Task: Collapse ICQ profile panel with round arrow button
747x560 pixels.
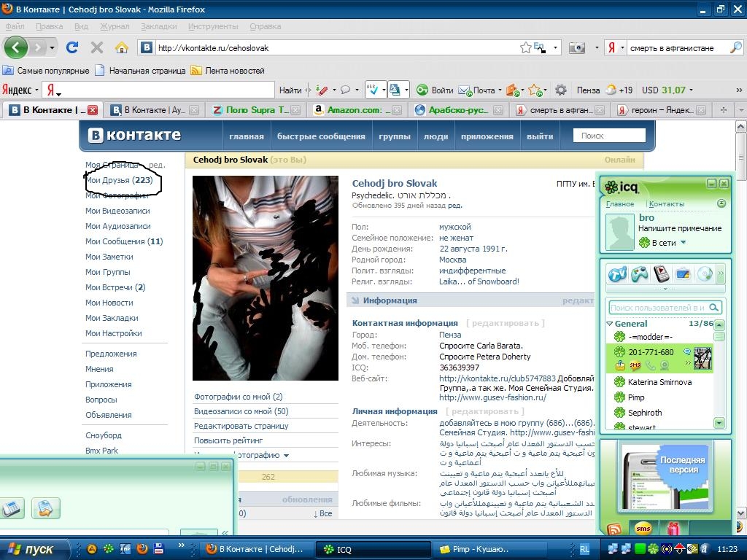Action: 721,203
